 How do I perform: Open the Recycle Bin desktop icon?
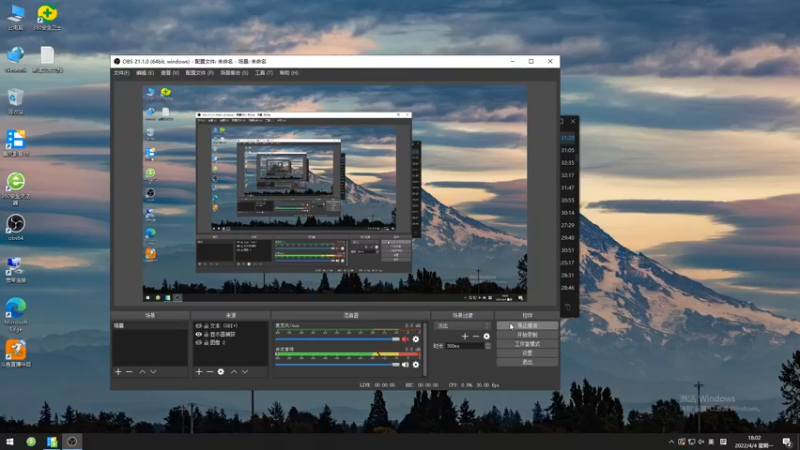16,101
